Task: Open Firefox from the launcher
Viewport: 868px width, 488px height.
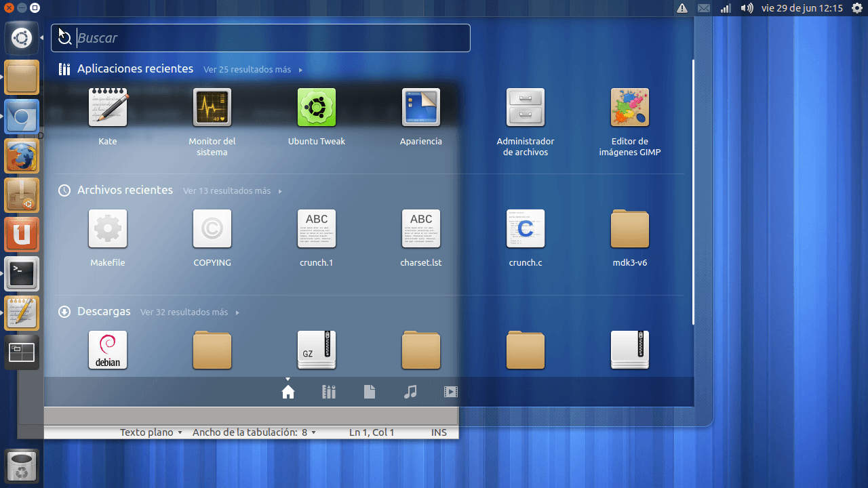Action: coord(22,156)
